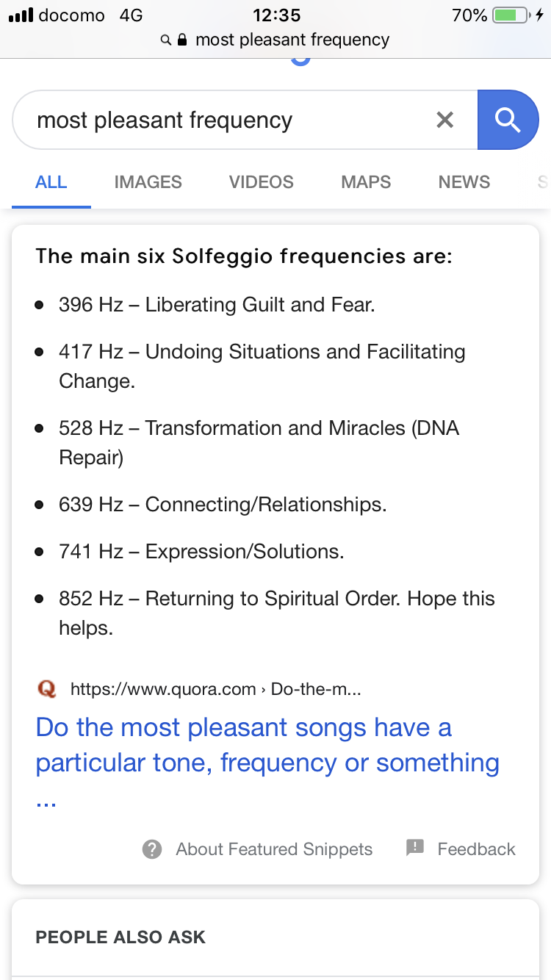
Task: Tap the small magnifier in URL bar
Action: 166,40
